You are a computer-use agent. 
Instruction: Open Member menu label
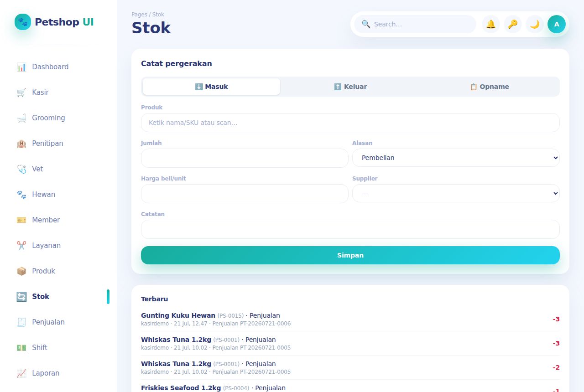(x=46, y=220)
